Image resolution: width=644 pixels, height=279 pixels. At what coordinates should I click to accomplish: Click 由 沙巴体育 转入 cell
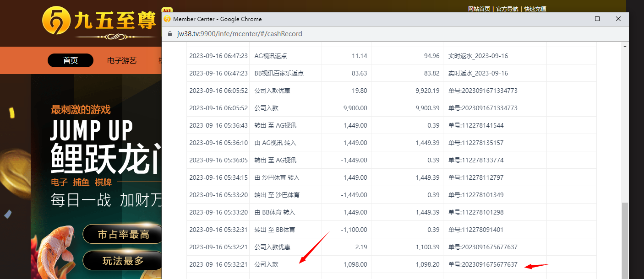coord(285,177)
